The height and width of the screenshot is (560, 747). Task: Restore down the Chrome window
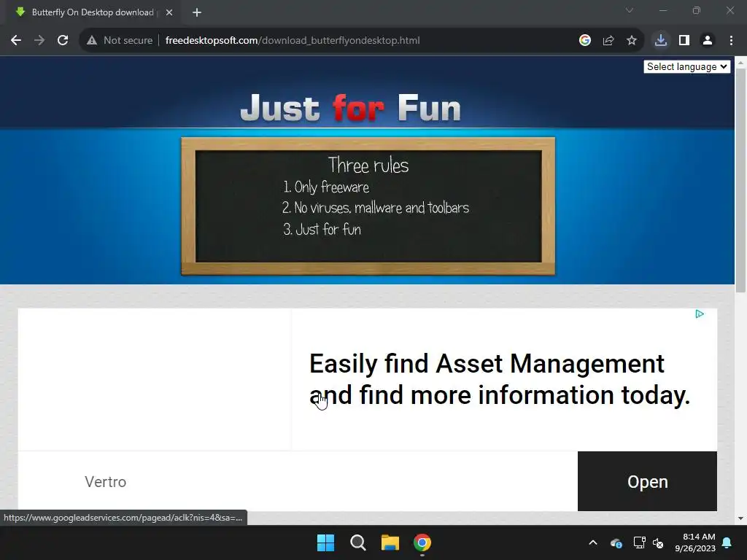[x=697, y=10]
